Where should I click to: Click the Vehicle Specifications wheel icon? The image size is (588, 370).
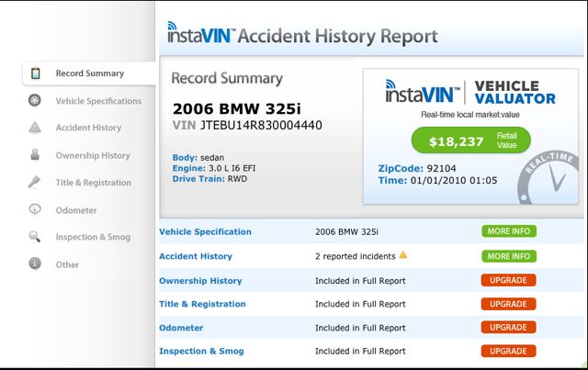pos(35,100)
